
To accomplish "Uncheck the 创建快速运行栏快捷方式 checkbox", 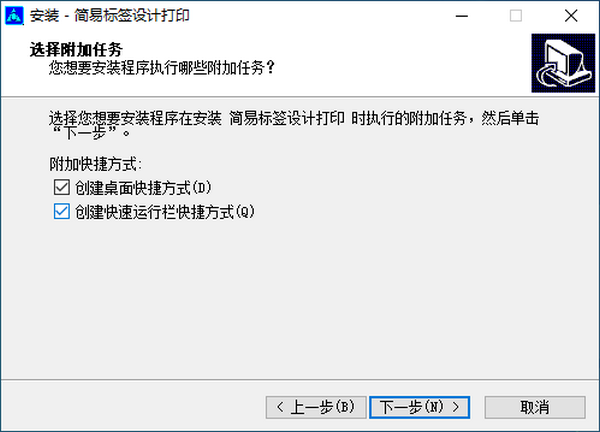I will tap(62, 211).
